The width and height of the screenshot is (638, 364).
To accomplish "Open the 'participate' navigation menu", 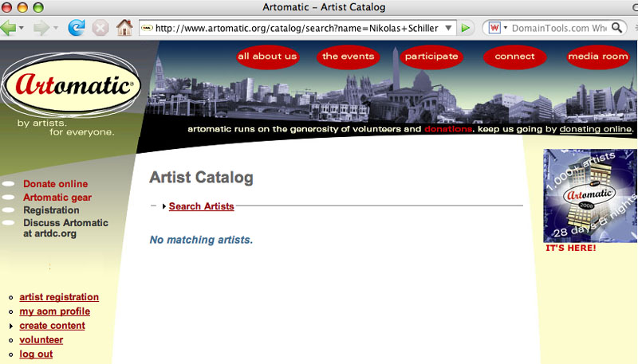I will (431, 57).
